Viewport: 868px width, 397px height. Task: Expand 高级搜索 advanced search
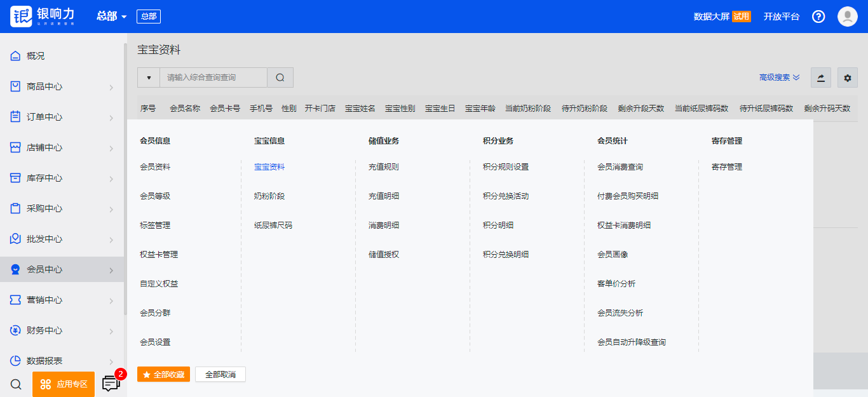[779, 77]
